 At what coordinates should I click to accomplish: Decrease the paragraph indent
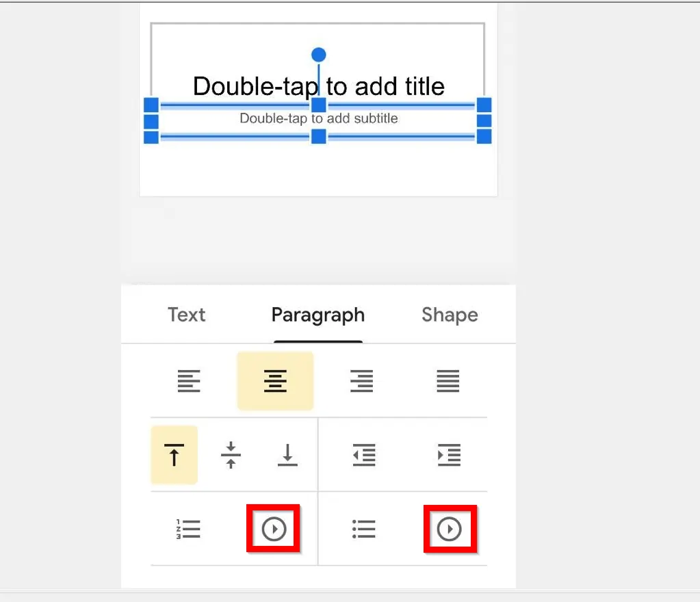[364, 454]
